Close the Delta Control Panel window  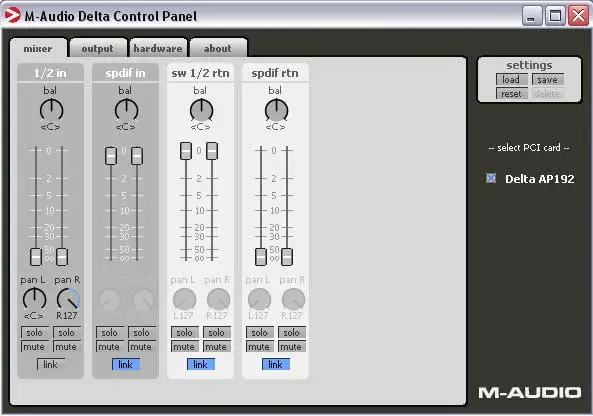point(579,16)
